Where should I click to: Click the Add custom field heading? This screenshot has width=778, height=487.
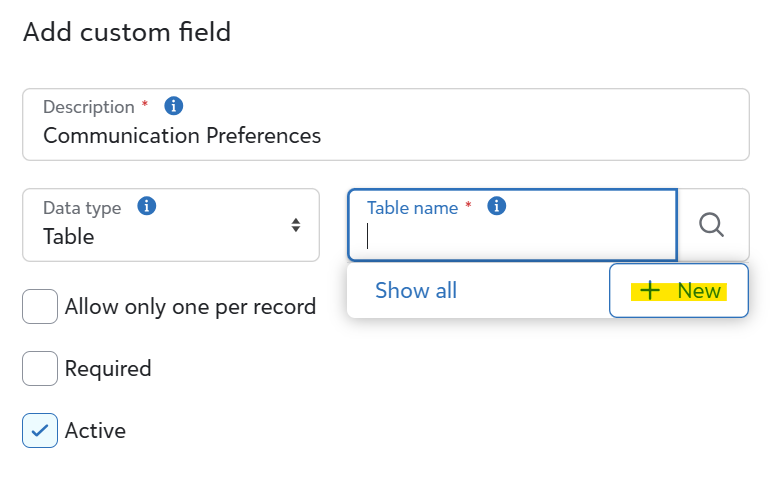pyautogui.click(x=127, y=32)
